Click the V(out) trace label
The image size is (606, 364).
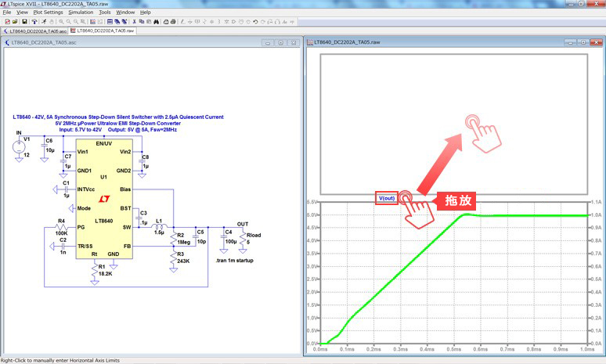point(387,198)
